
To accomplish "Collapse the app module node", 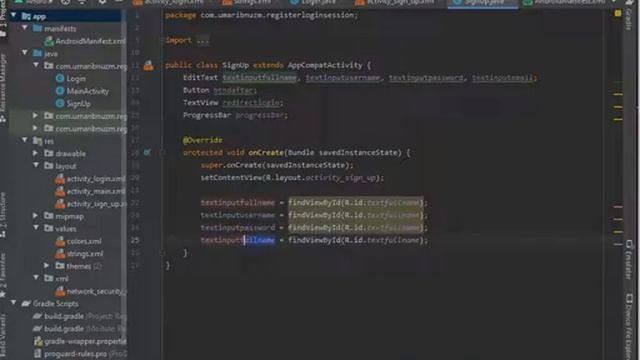I will 14,16.
